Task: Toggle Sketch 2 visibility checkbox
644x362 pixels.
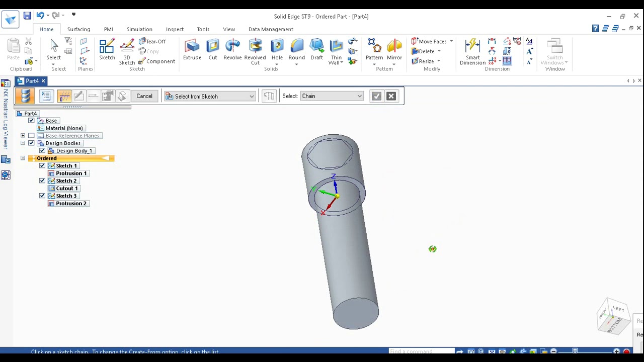Action: (x=42, y=181)
